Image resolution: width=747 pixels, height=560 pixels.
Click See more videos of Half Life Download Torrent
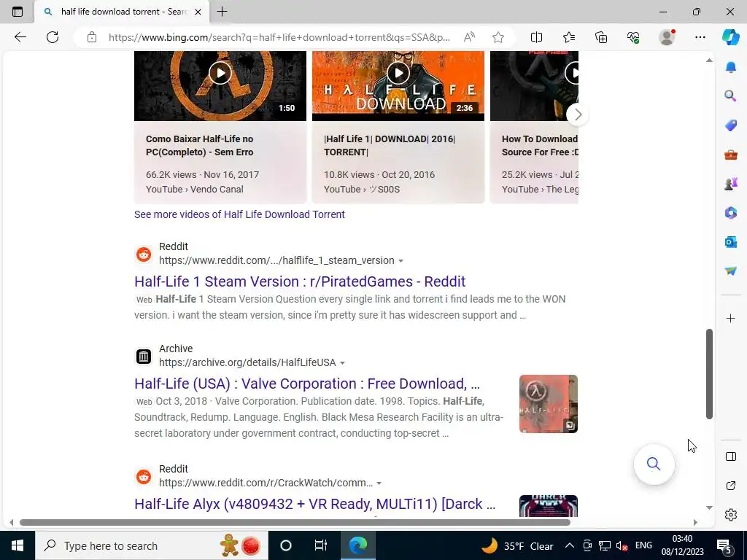[239, 214]
